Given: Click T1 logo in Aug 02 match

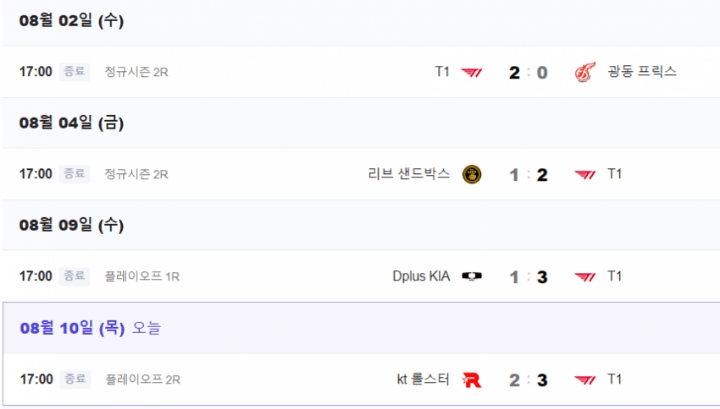Looking at the screenshot, I should click(x=472, y=72).
